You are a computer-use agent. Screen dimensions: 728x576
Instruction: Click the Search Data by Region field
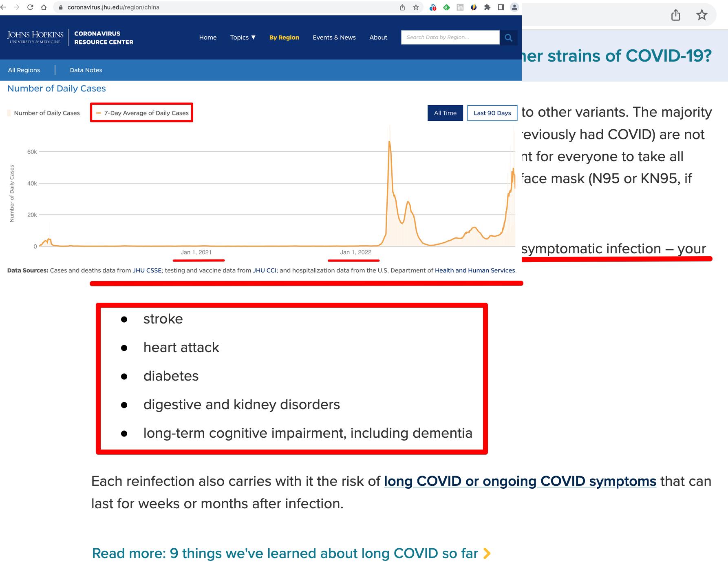click(450, 38)
